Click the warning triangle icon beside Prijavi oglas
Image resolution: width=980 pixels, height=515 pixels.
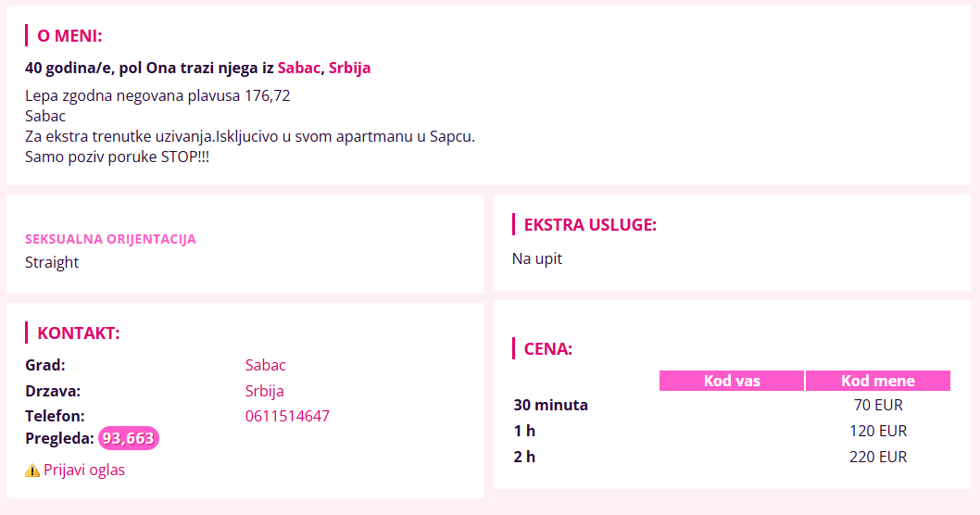[x=31, y=470]
